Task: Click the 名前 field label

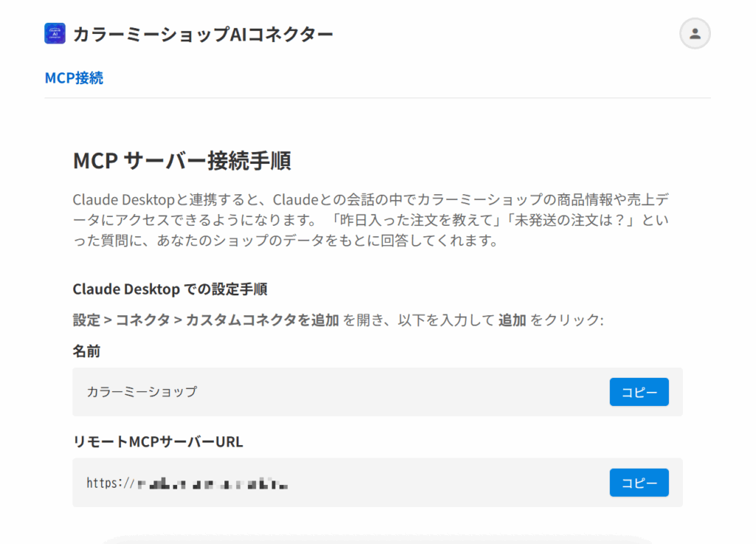Action: (86, 351)
